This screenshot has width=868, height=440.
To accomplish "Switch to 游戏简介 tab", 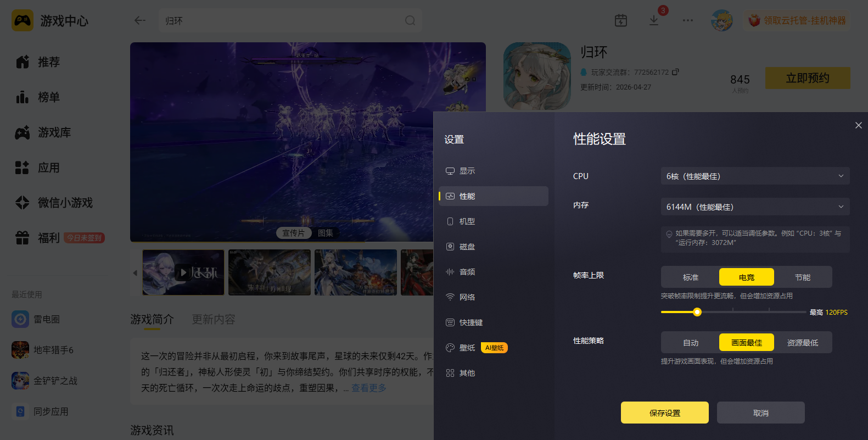I will pyautogui.click(x=152, y=319).
